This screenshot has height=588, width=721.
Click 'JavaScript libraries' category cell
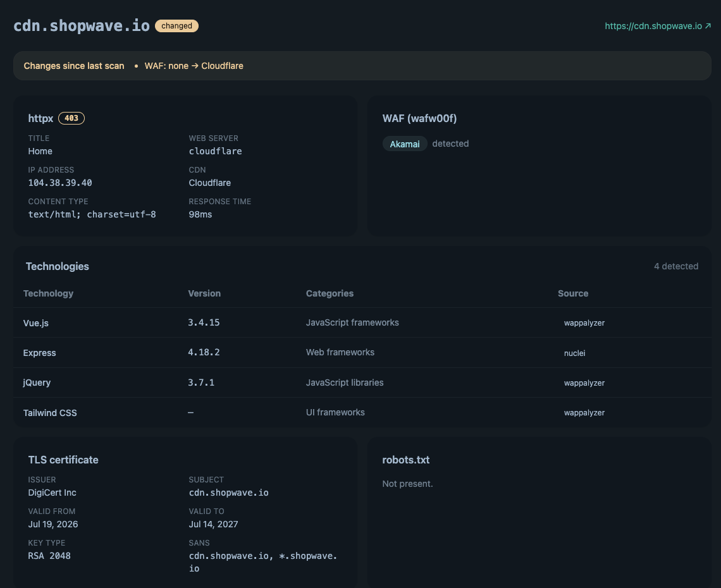345,383
